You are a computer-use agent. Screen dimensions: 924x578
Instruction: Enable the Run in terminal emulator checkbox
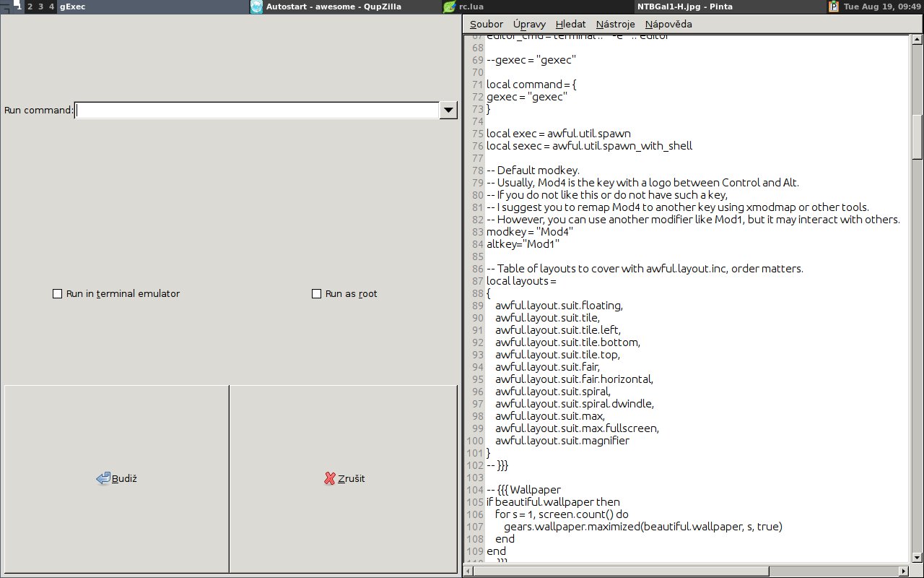tap(58, 294)
